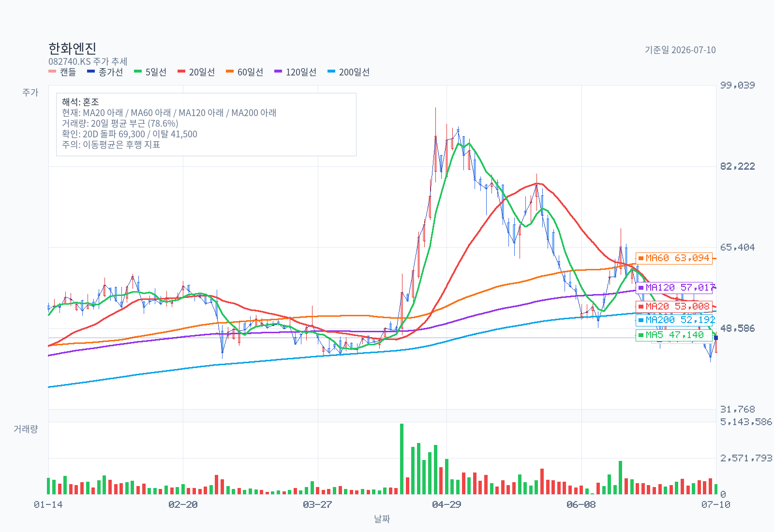The width and height of the screenshot is (774, 532).
Task: Click the 2,571,793 volume axis label
Action: pyautogui.click(x=746, y=458)
